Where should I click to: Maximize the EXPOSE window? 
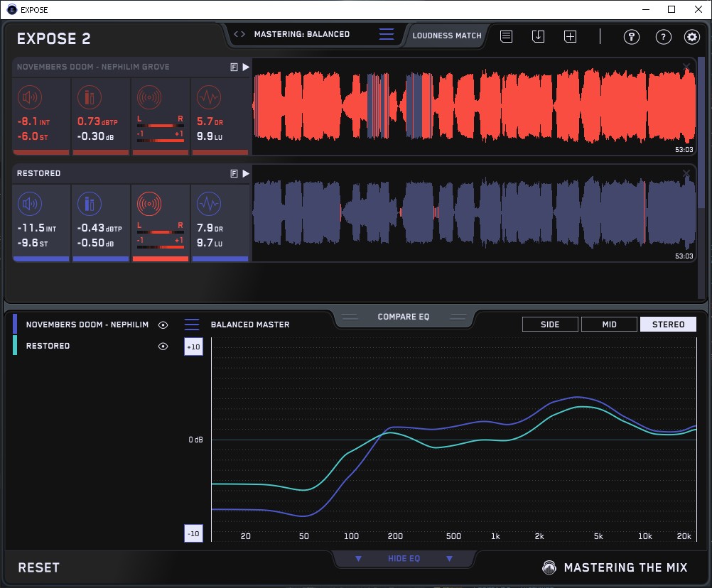coord(671,9)
